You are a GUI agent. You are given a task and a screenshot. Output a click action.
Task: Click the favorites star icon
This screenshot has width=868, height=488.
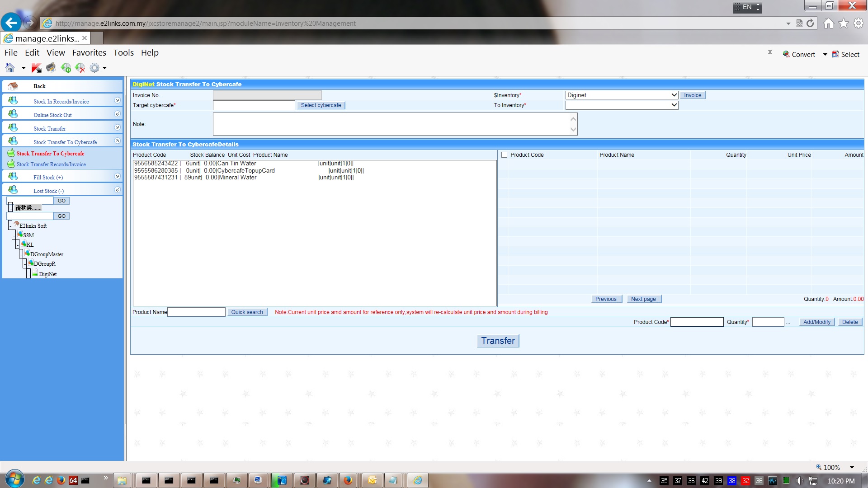click(x=843, y=23)
